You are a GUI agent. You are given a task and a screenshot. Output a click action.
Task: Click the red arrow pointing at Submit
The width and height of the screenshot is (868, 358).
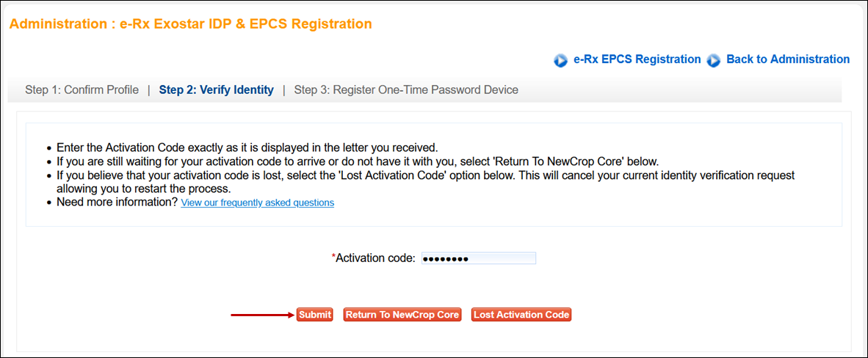261,315
